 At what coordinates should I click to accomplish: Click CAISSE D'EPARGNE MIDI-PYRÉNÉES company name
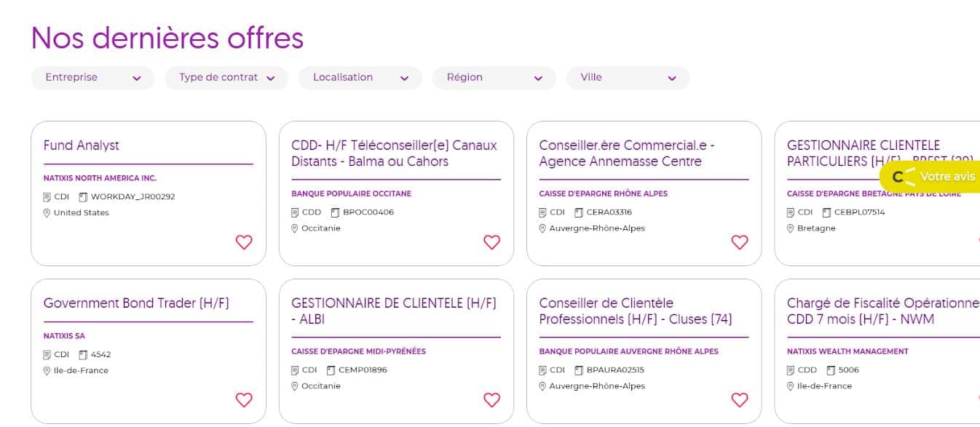[x=358, y=351]
